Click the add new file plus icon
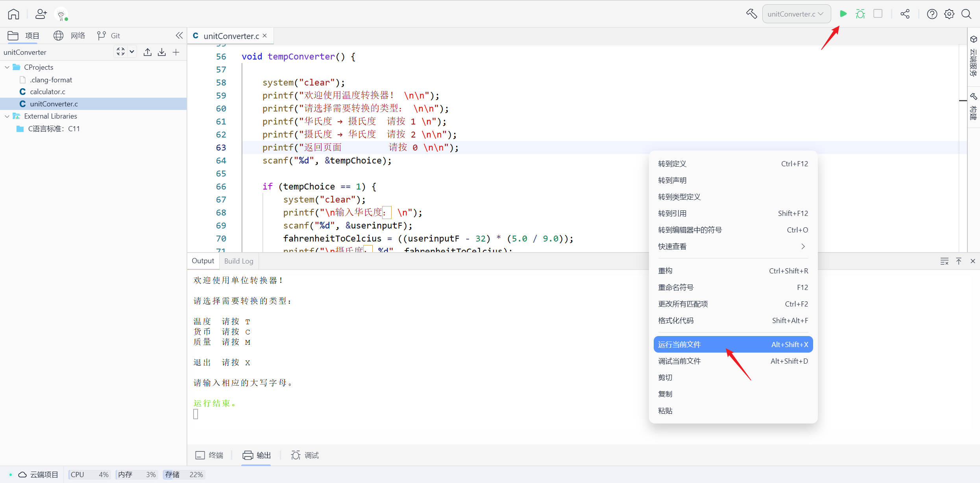 coord(176,52)
